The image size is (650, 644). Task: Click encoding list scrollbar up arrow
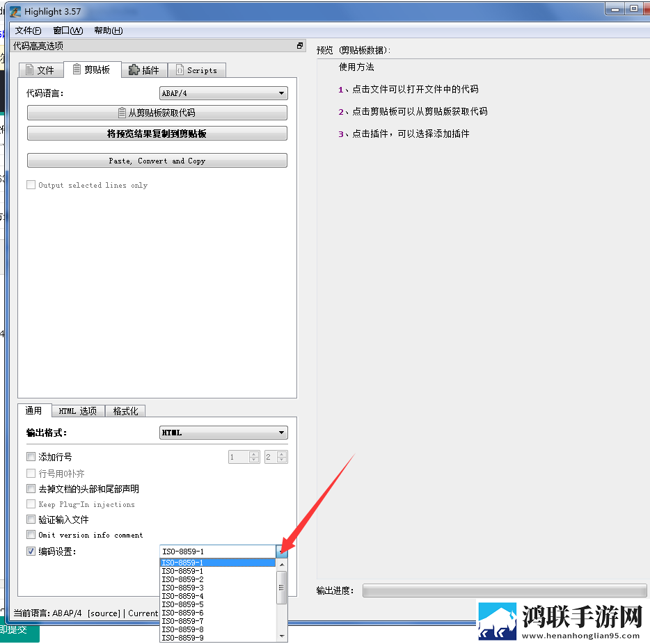click(x=282, y=564)
